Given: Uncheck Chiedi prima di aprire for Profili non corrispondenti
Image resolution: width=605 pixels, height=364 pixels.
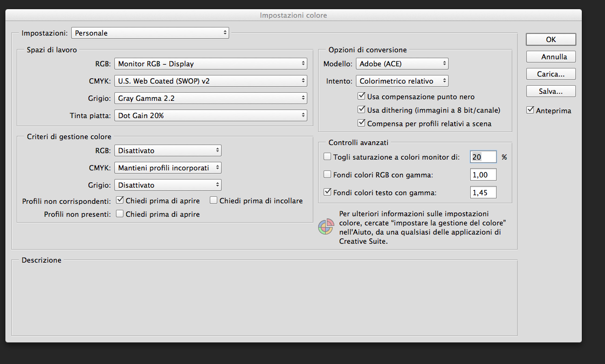Looking at the screenshot, I should click(x=120, y=201).
